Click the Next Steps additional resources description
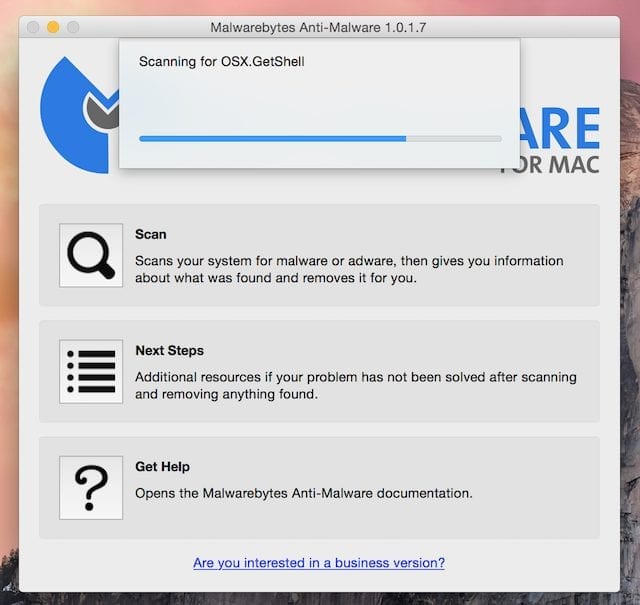Image resolution: width=640 pixels, height=605 pixels. (x=355, y=385)
